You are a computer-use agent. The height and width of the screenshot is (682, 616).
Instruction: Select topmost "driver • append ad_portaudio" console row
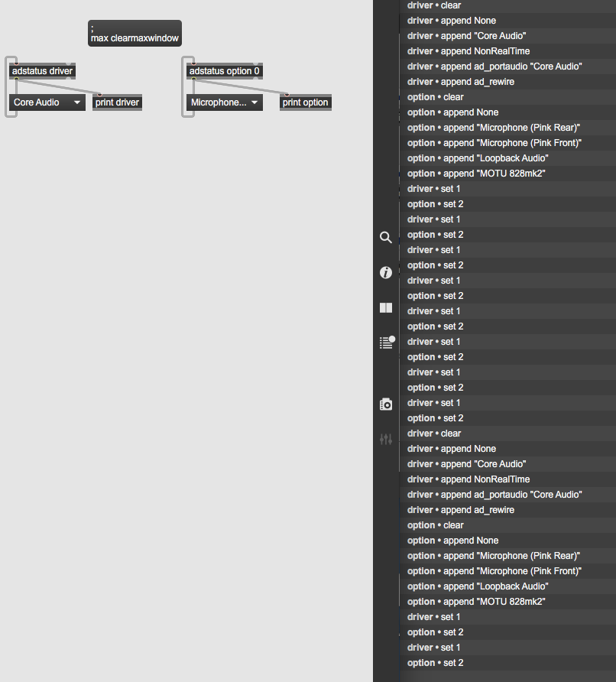click(x=507, y=67)
